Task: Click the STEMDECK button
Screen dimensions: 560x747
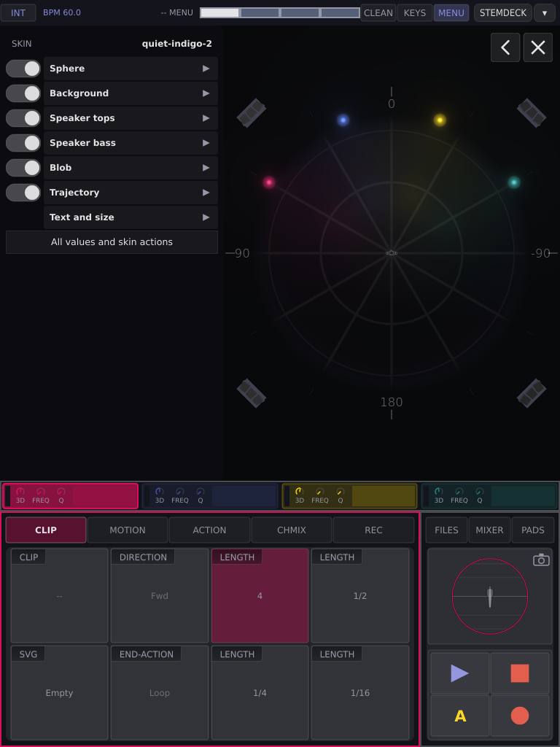Action: click(x=503, y=13)
